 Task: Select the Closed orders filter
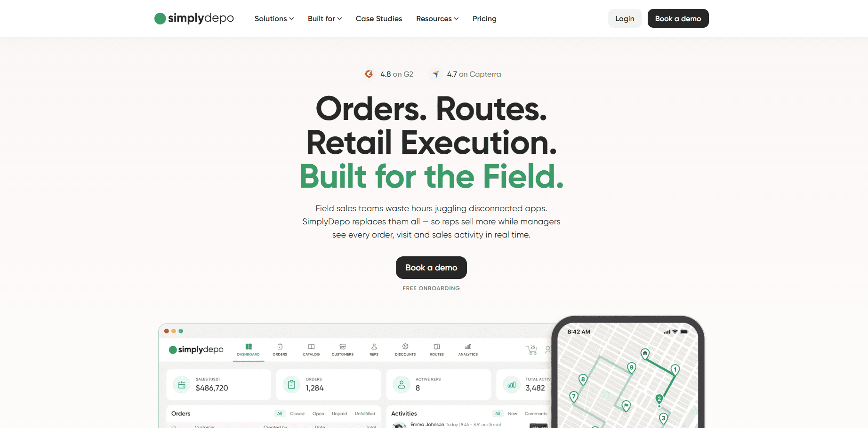point(297,414)
